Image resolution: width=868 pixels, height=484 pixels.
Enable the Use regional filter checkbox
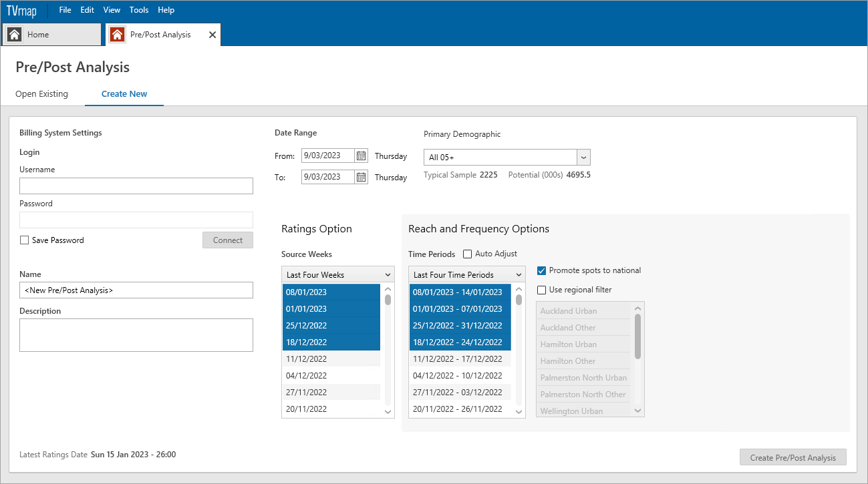click(542, 290)
